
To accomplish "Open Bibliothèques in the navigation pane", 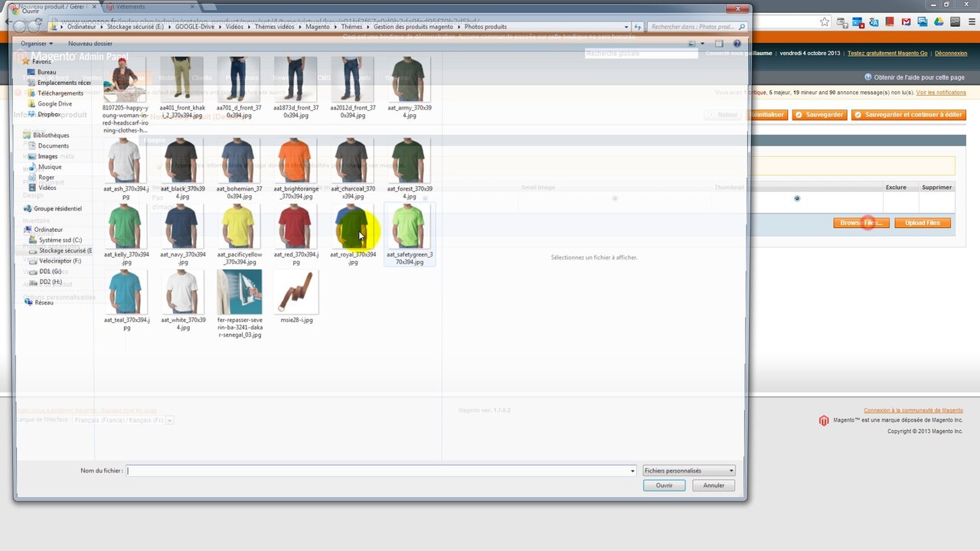I will 46,135.
